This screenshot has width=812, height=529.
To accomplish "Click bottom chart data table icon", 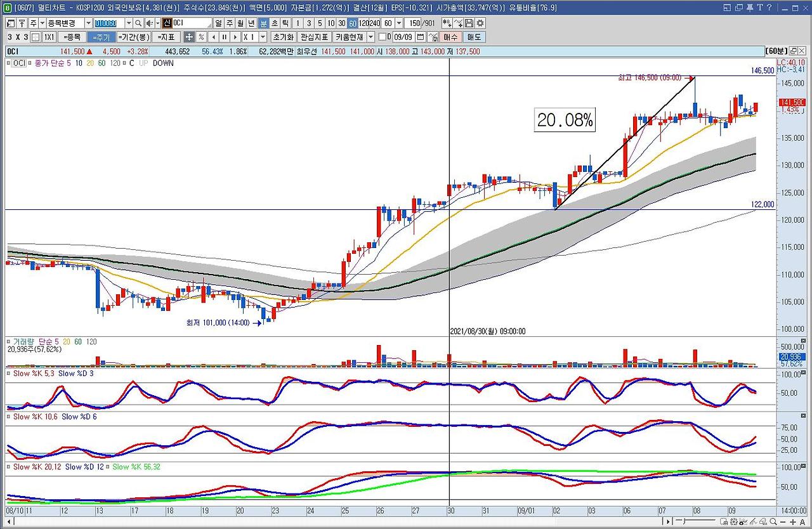I will 724,521.
